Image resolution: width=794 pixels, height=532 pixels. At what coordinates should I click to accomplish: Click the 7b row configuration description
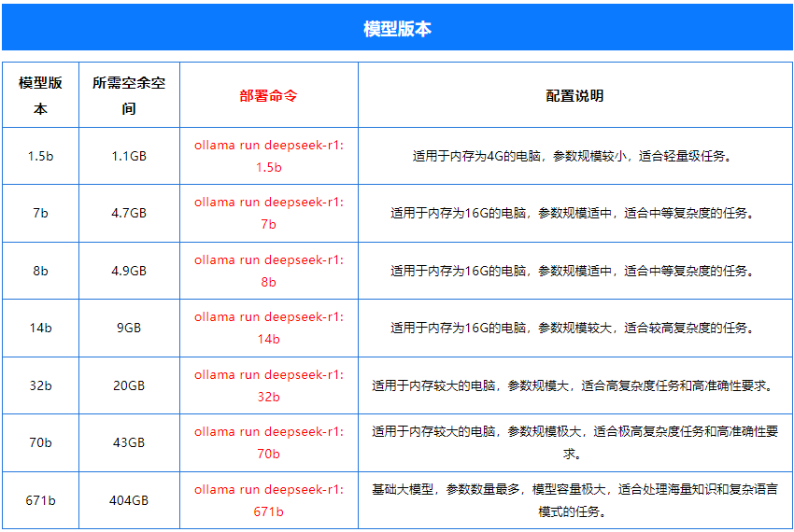(574, 213)
